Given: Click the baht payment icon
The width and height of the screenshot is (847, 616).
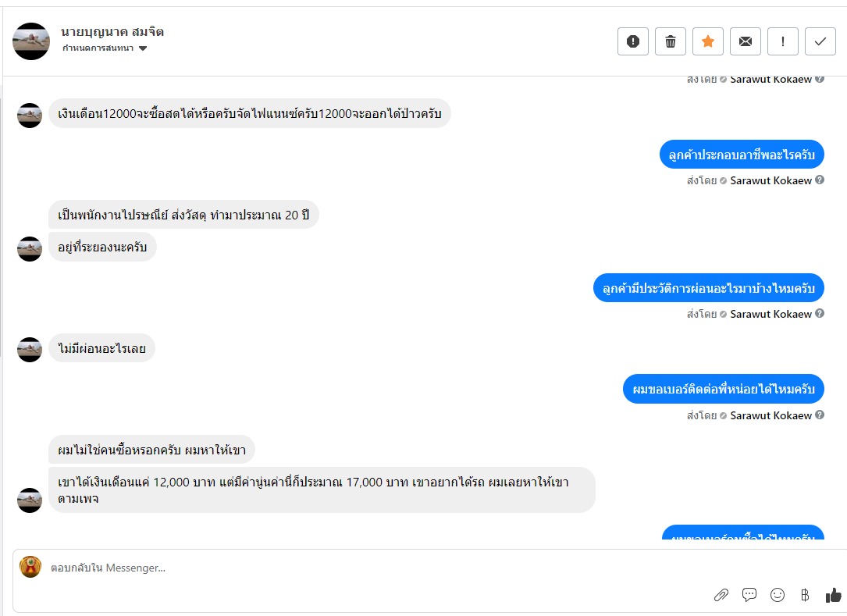Looking at the screenshot, I should click(805, 595).
